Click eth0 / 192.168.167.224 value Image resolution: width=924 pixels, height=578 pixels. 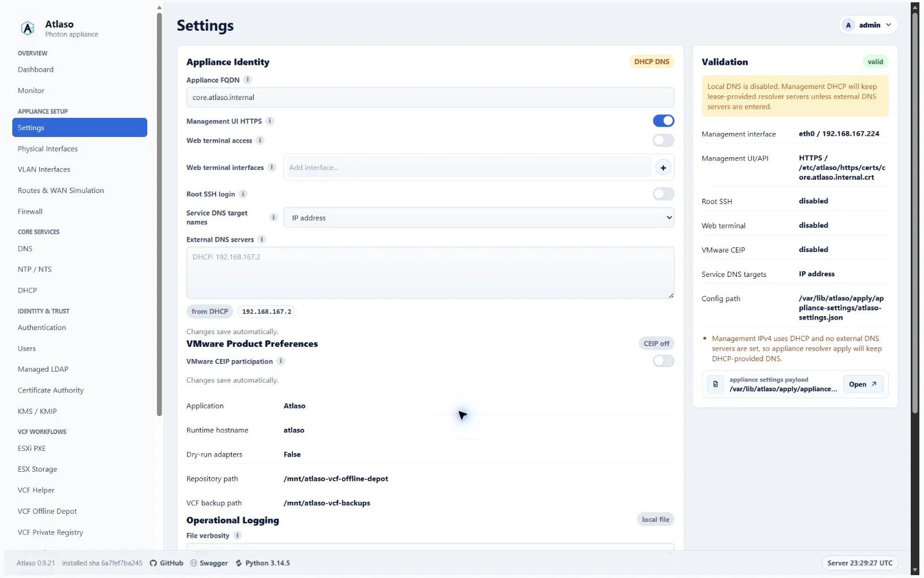point(839,134)
